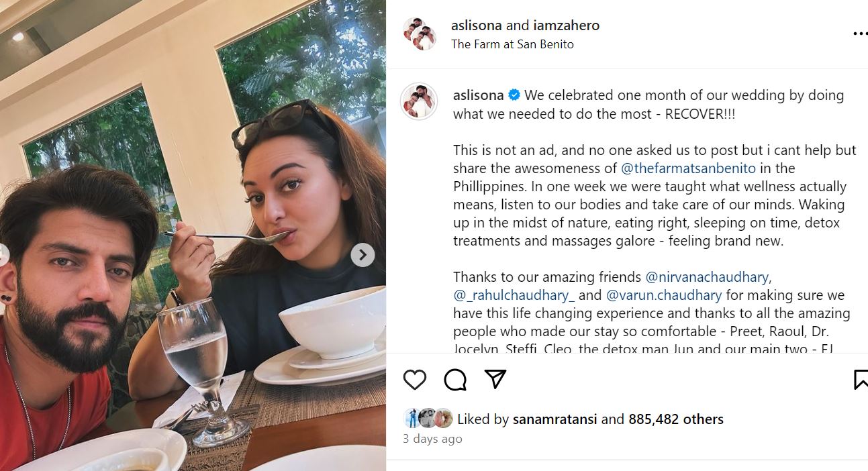This screenshot has width=868, height=471.
Task: Go to the next photo with arrow
Action: click(x=363, y=255)
